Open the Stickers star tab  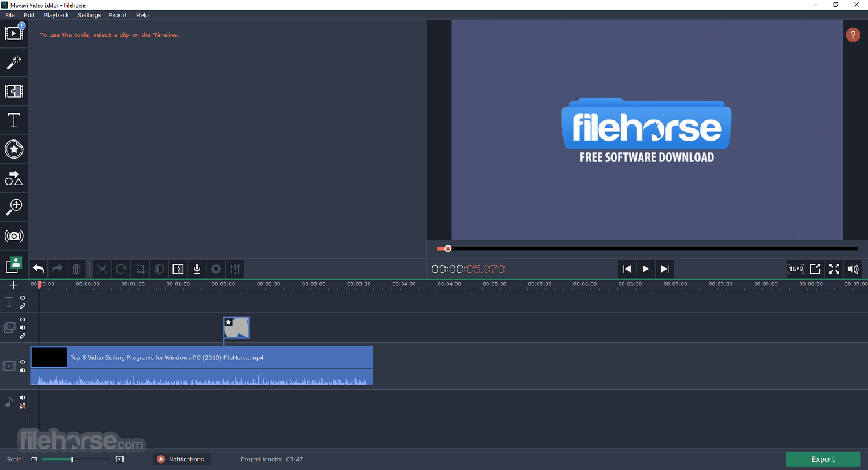pos(14,149)
